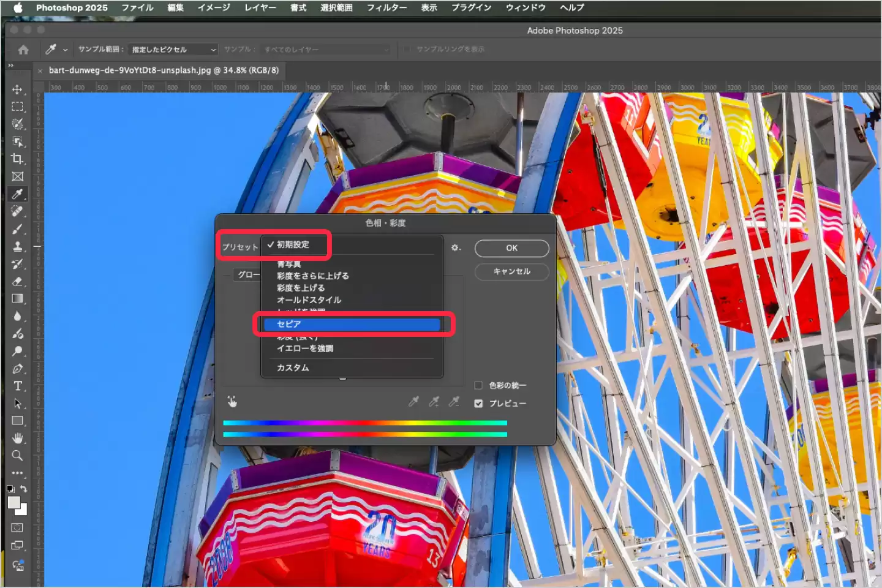The width and height of the screenshot is (882, 588).
Task: Open the フィルター menu in menu bar
Action: (x=386, y=8)
